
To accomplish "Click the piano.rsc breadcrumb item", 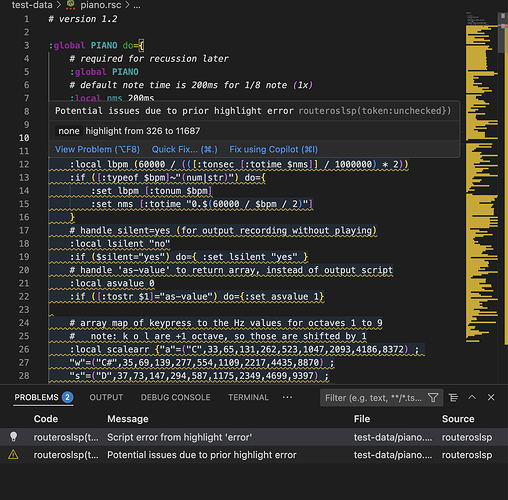I will coord(100,5).
